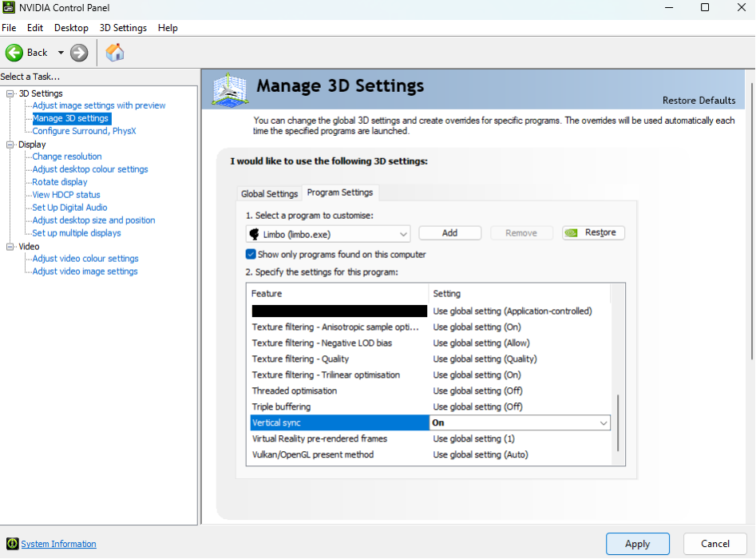Viewport: 756px width, 559px height.
Task: Open View HDCP status
Action: (66, 195)
